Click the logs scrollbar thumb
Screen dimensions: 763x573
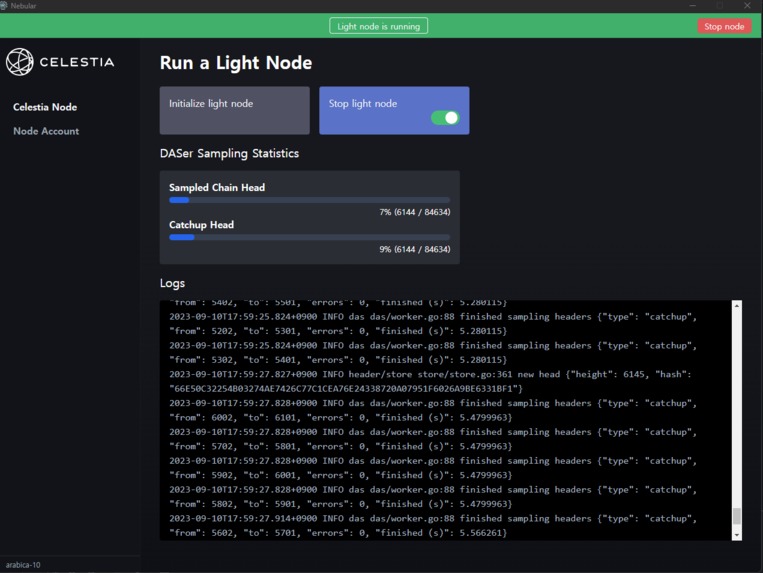(x=737, y=516)
